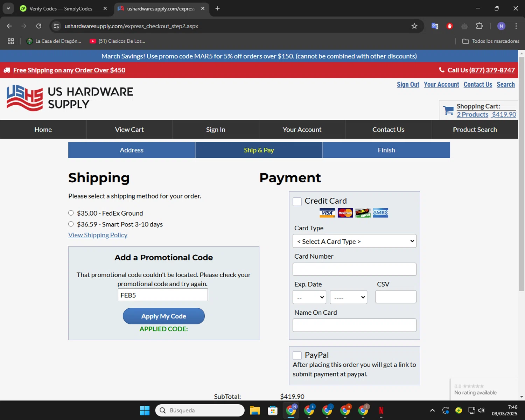
Task: Click Sign In in the navigation bar
Action: click(216, 129)
